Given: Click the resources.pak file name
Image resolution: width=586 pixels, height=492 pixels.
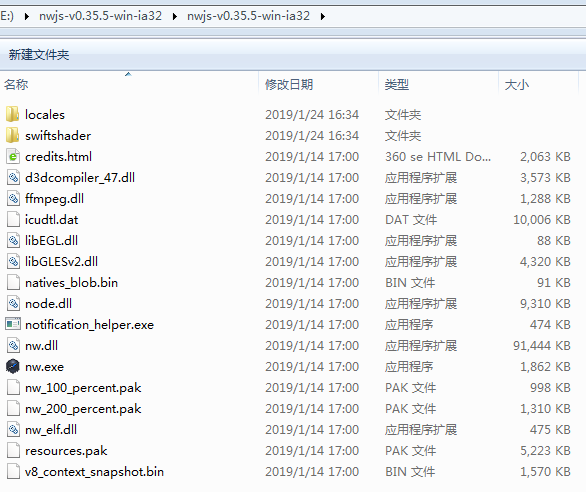Looking at the screenshot, I should click(x=66, y=451).
